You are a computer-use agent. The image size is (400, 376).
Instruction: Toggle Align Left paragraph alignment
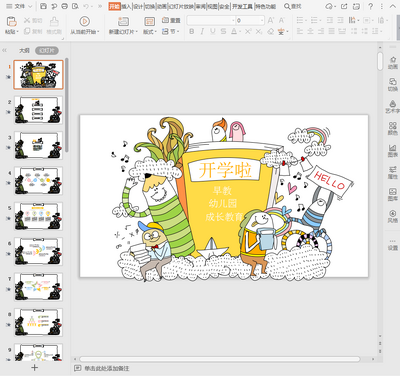tap(300, 31)
